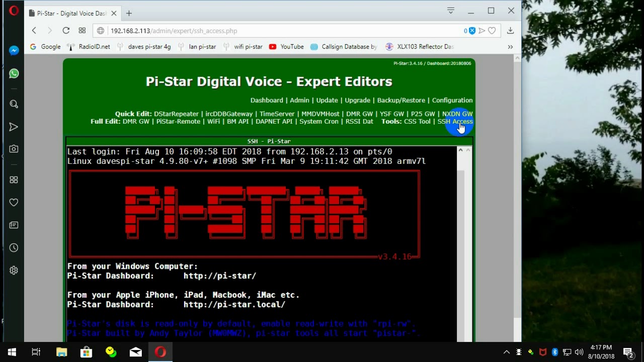Open the Update page link
The width and height of the screenshot is (644, 362).
pyautogui.click(x=327, y=101)
